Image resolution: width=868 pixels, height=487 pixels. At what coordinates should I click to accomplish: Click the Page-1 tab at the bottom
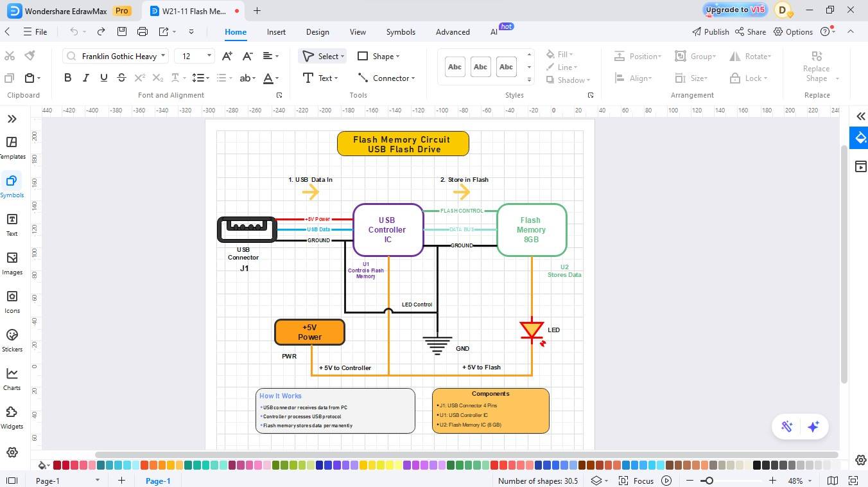pyautogui.click(x=158, y=481)
